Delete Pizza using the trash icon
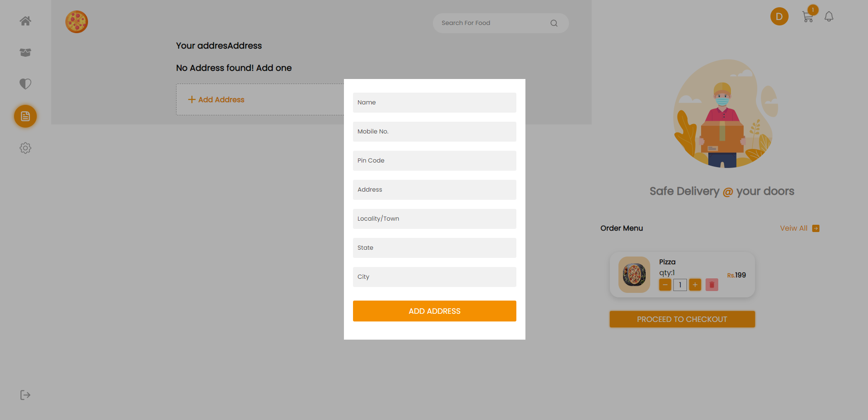This screenshot has width=868, height=420. click(x=711, y=285)
